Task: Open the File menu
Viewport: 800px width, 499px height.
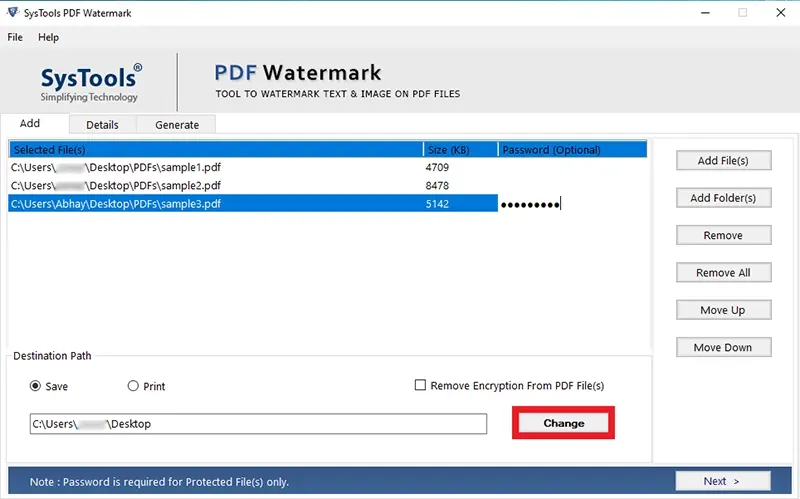Action: (x=15, y=37)
